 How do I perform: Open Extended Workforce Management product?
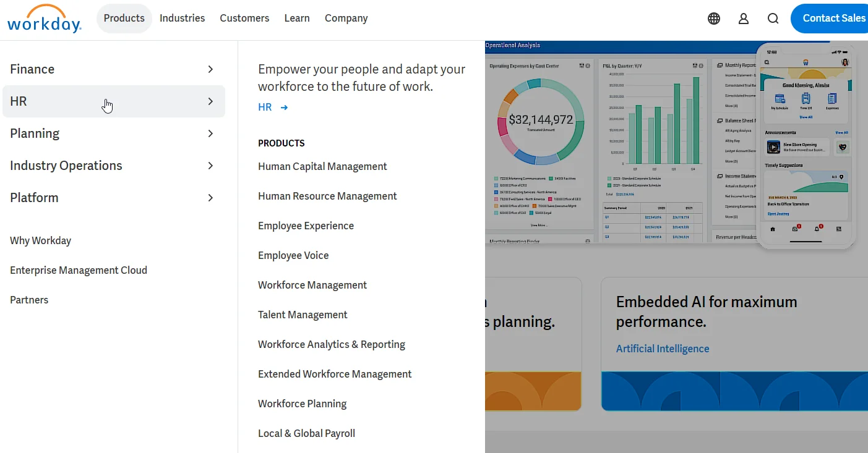[x=335, y=374]
